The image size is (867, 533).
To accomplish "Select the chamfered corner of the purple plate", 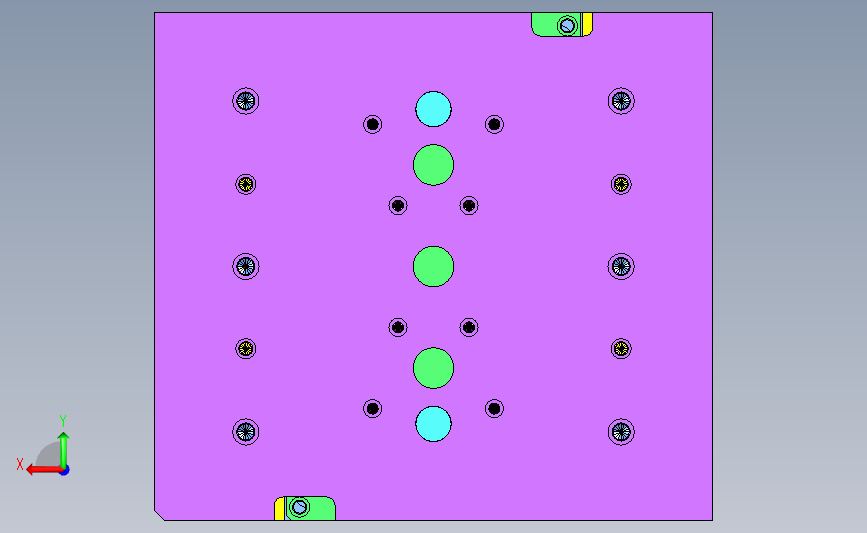I will (x=159, y=515).
